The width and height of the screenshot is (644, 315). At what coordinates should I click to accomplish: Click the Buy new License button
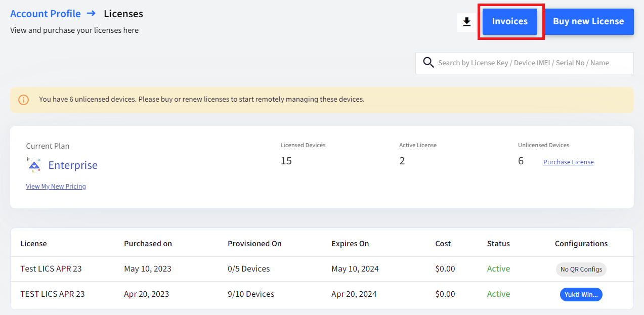point(588,21)
